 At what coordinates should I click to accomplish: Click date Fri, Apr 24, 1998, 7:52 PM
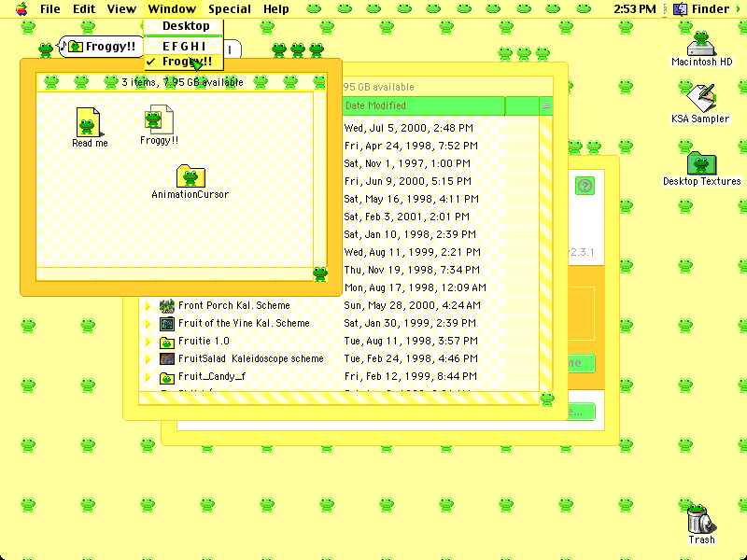tap(411, 146)
